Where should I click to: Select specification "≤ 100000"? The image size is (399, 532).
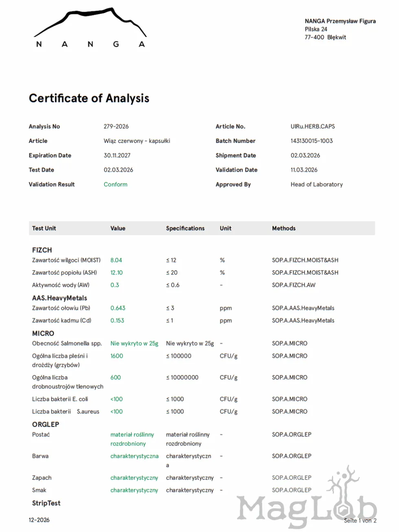179,356
